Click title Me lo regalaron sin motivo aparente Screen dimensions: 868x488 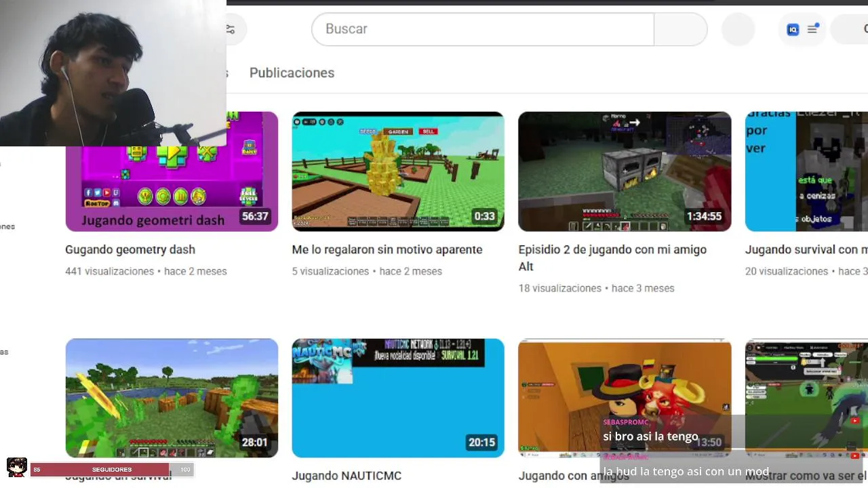pyautogui.click(x=387, y=249)
